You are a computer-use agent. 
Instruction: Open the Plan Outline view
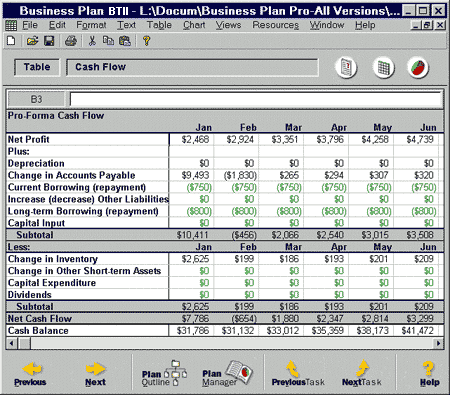[x=164, y=374]
